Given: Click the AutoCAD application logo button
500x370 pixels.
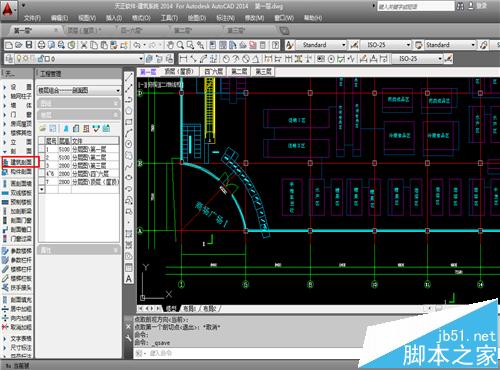Looking at the screenshot, I should 8,9.
